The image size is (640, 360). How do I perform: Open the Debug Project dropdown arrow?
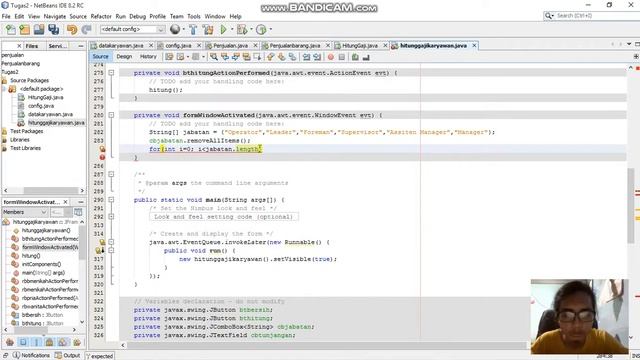coord(251,29)
